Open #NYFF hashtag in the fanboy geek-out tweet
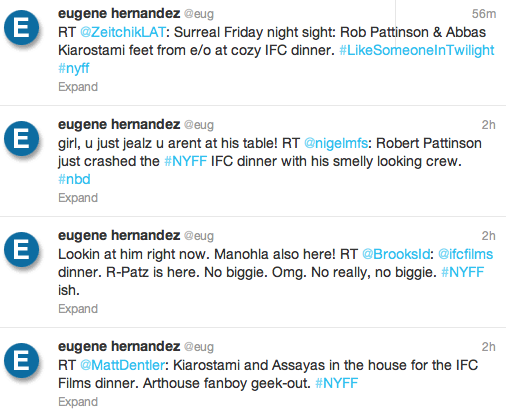This screenshot has height=415, width=506. point(337,383)
